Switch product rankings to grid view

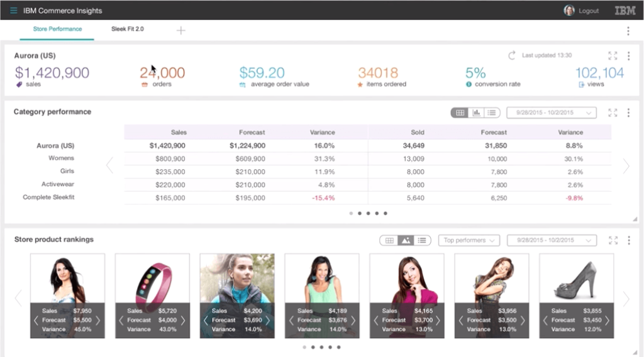389,241
